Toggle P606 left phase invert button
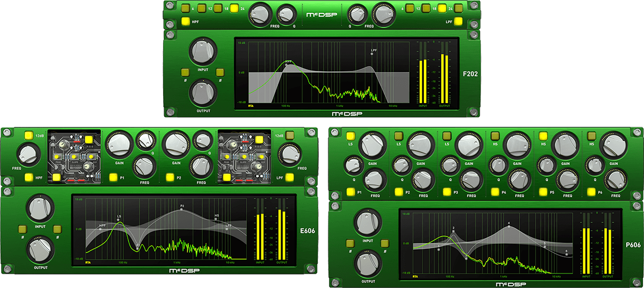 click(x=351, y=242)
